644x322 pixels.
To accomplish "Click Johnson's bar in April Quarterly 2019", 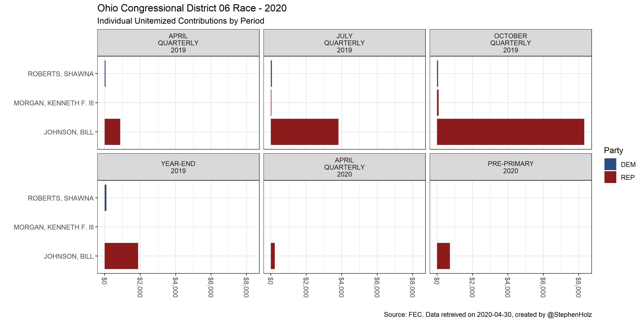I will (x=112, y=132).
